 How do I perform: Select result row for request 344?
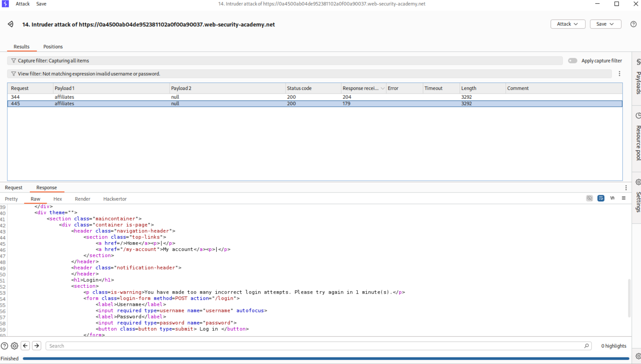click(140, 97)
